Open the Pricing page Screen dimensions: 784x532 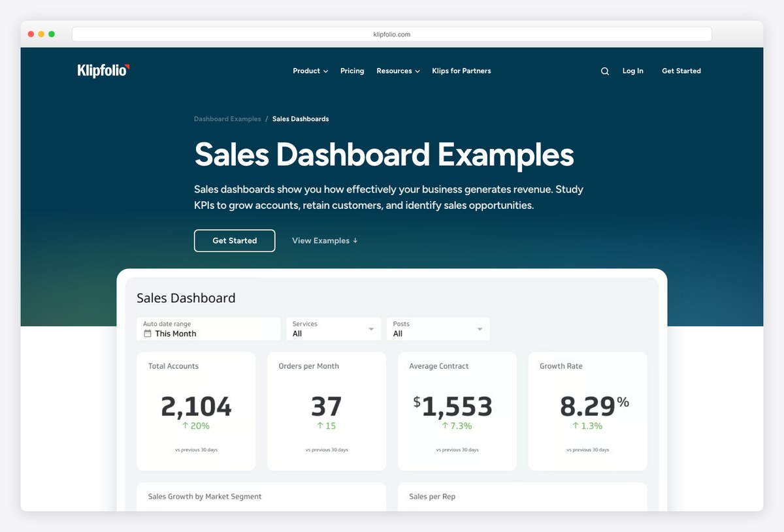(x=352, y=71)
